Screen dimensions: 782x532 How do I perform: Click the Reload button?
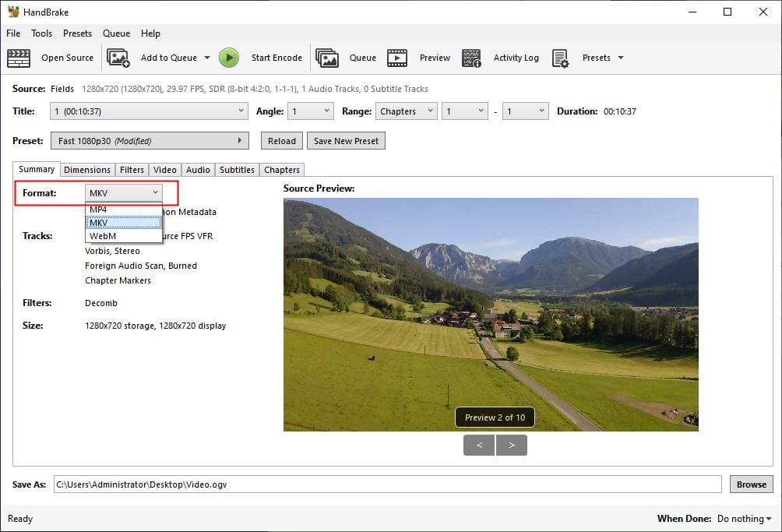point(282,141)
